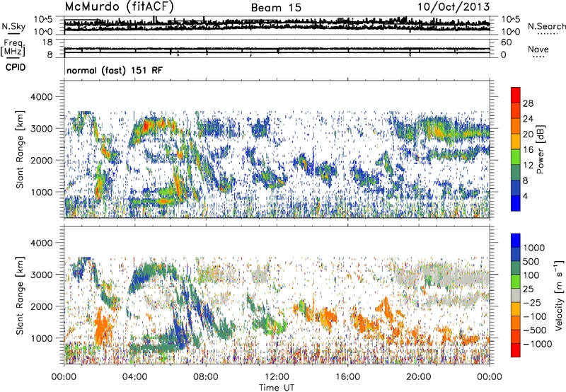Screen dimensions: 566x392
Task: Click the Beam 15 label
Action: pyautogui.click(x=276, y=8)
